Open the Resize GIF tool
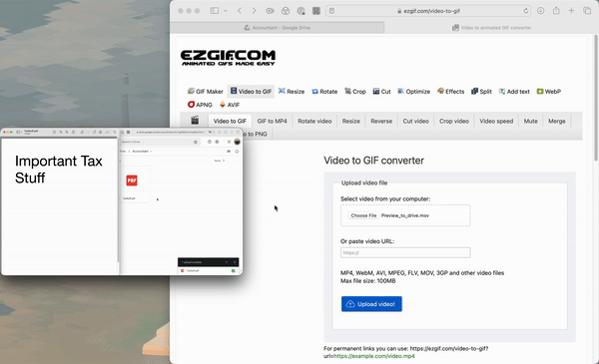599x364 pixels. click(292, 92)
